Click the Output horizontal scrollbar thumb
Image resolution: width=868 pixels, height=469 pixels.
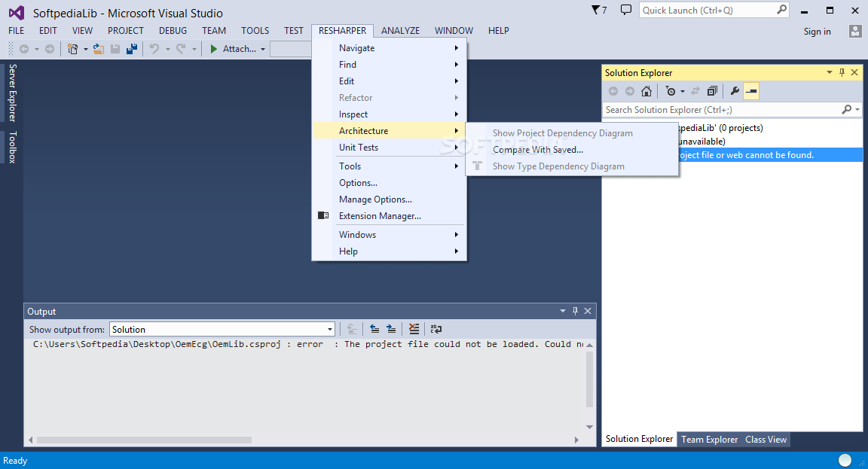tap(144, 440)
